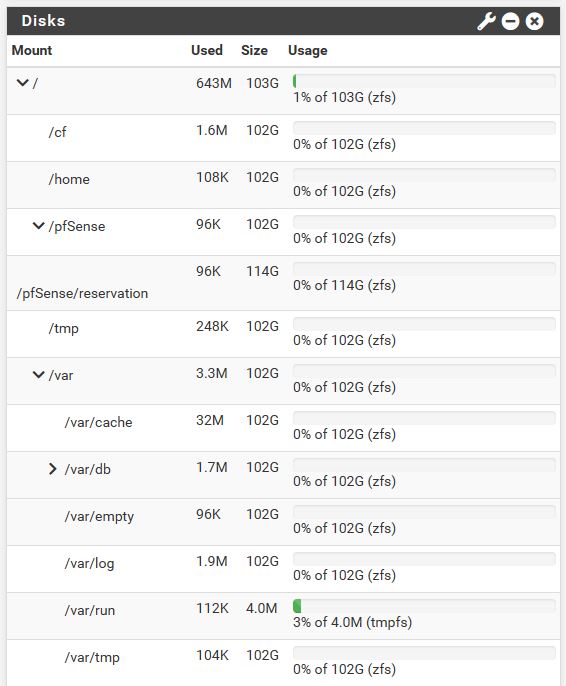Screen dimensions: 566x686
Task: Collapse the /var mount node
Action: 38,375
